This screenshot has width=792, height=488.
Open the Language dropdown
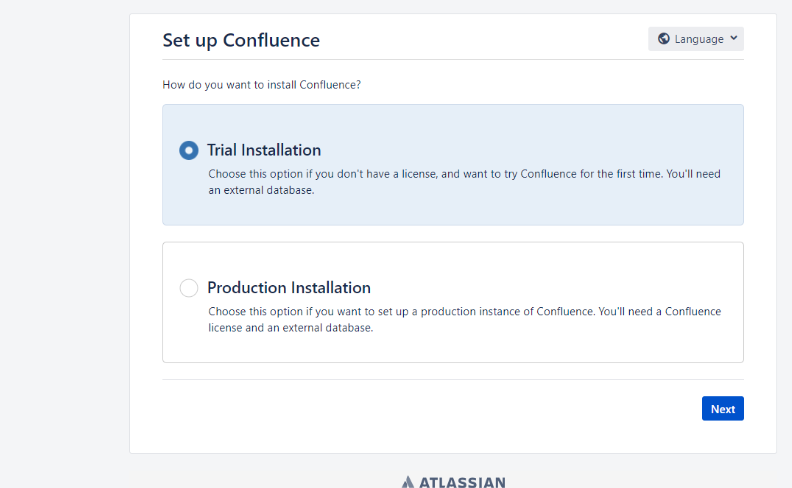[696, 39]
